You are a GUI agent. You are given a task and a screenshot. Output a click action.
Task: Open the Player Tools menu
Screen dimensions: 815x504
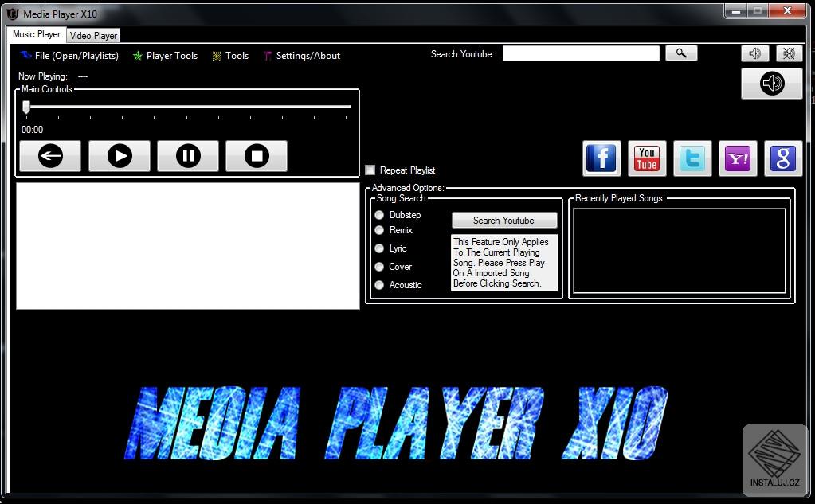(x=165, y=55)
